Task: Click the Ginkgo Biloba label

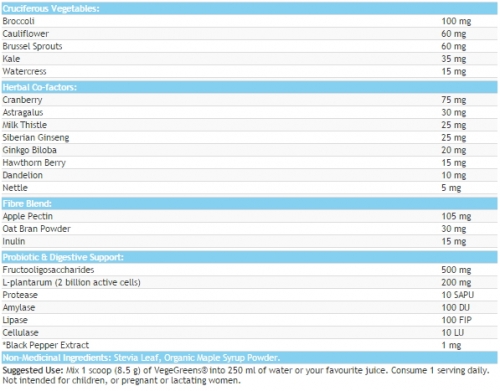Action: (29, 150)
